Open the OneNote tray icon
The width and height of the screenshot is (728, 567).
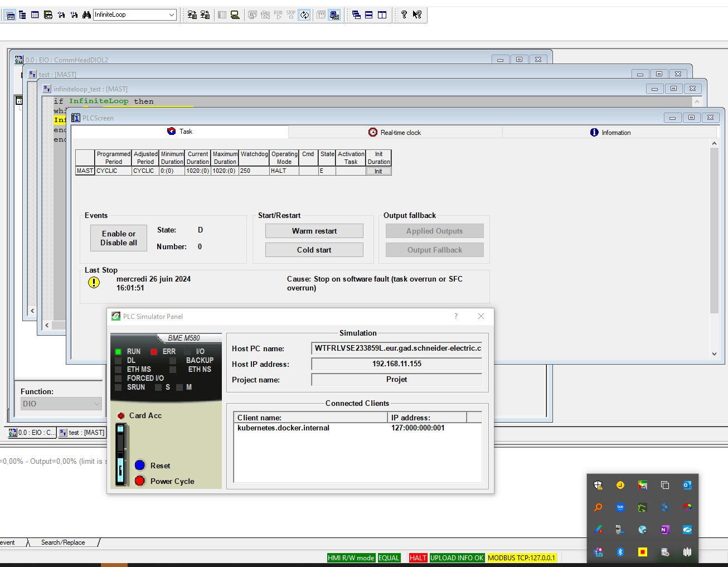click(x=665, y=530)
